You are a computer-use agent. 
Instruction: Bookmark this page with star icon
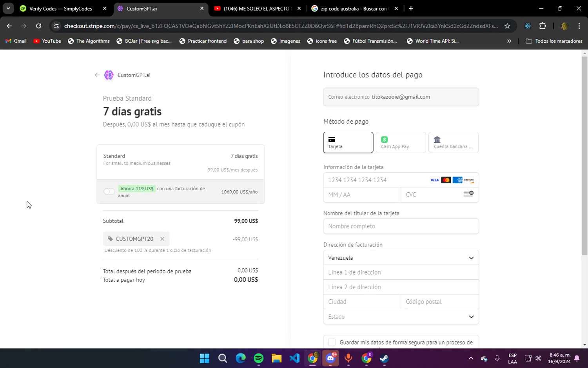point(507,26)
